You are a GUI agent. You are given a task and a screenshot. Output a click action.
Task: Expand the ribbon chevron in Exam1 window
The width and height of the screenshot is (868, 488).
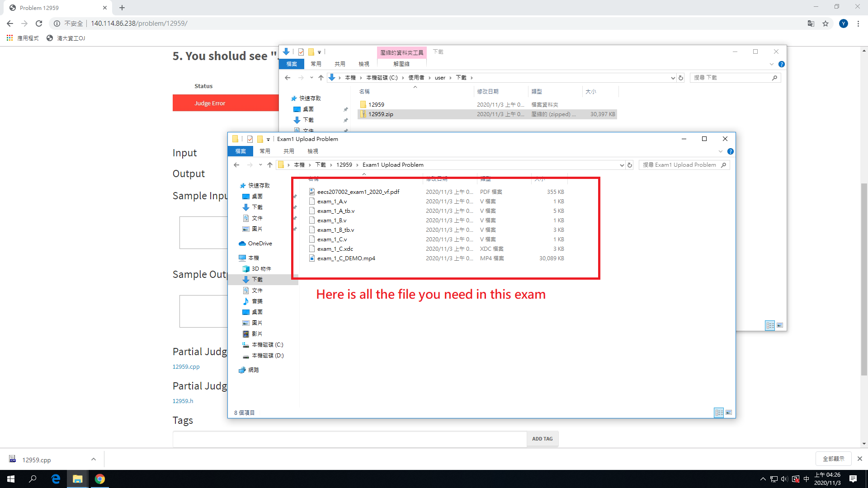tap(721, 151)
